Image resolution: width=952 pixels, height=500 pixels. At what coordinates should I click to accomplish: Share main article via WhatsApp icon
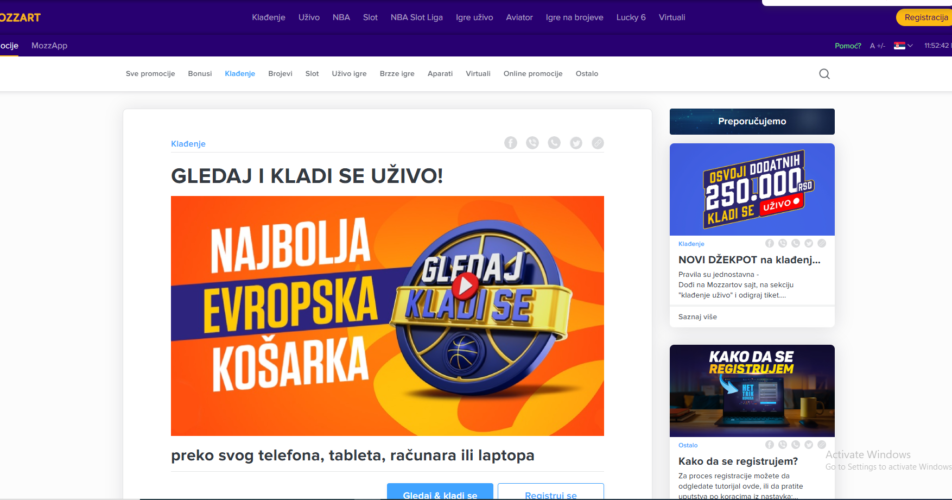pos(554,143)
